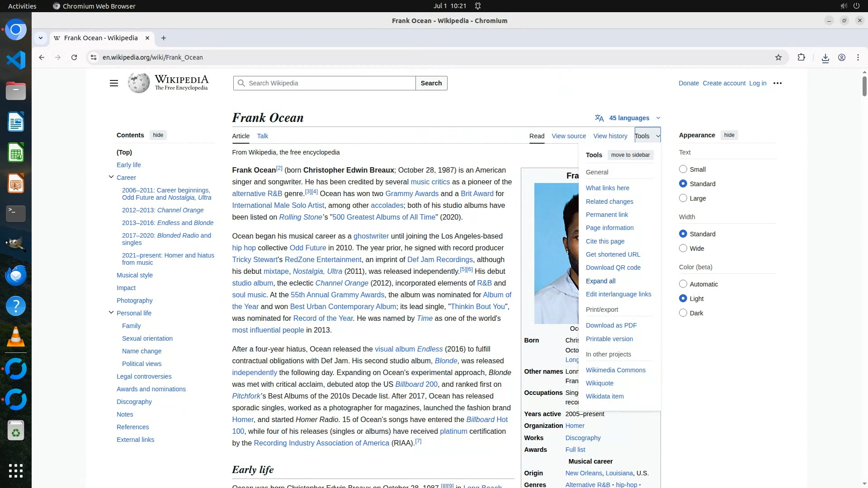Open the Wikipedia hamburger main menu
Screen dimensions: 868x488
pyautogui.click(x=114, y=83)
